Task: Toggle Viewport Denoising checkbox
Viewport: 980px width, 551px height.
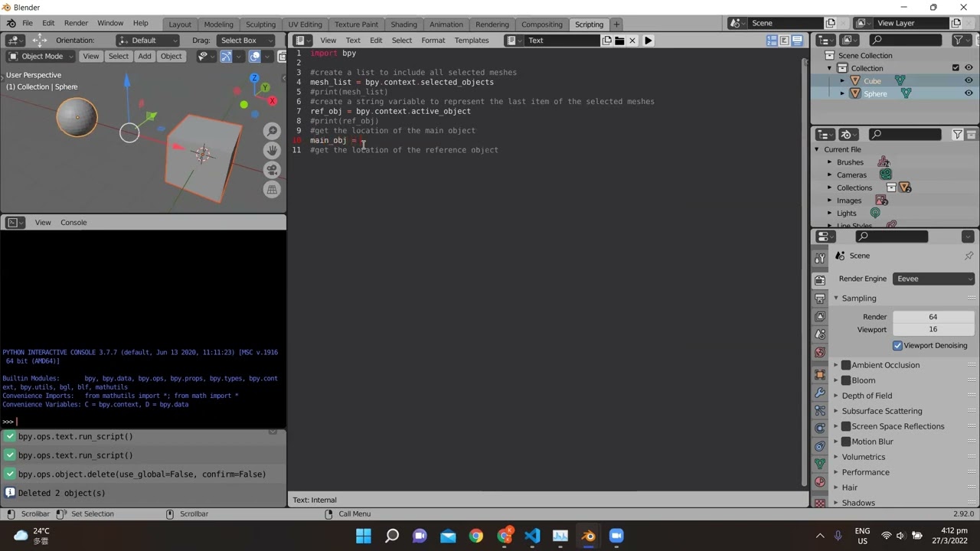Action: 897,345
